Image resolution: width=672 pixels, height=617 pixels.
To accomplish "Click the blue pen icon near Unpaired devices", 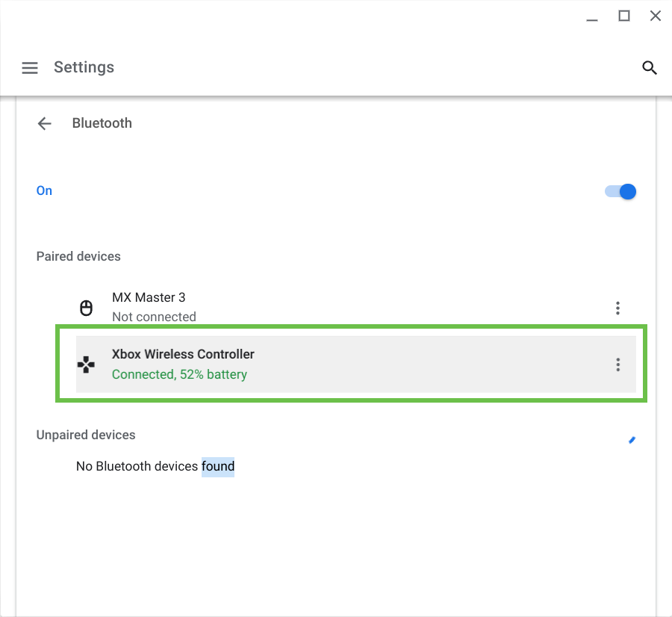I will (x=632, y=439).
